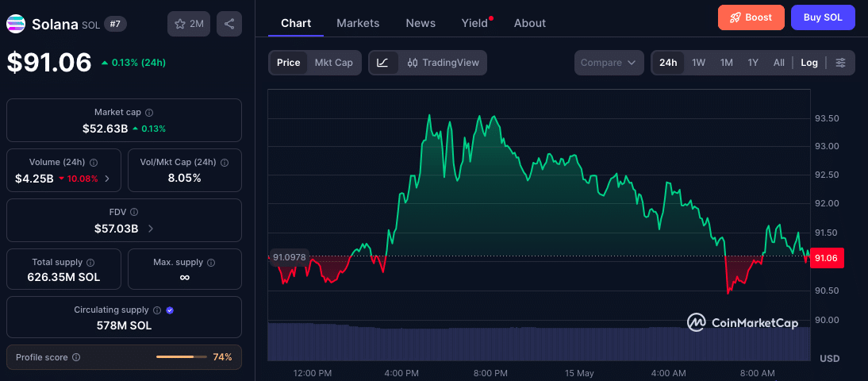
Task: Open Profile score info icon
Action: [76, 358]
